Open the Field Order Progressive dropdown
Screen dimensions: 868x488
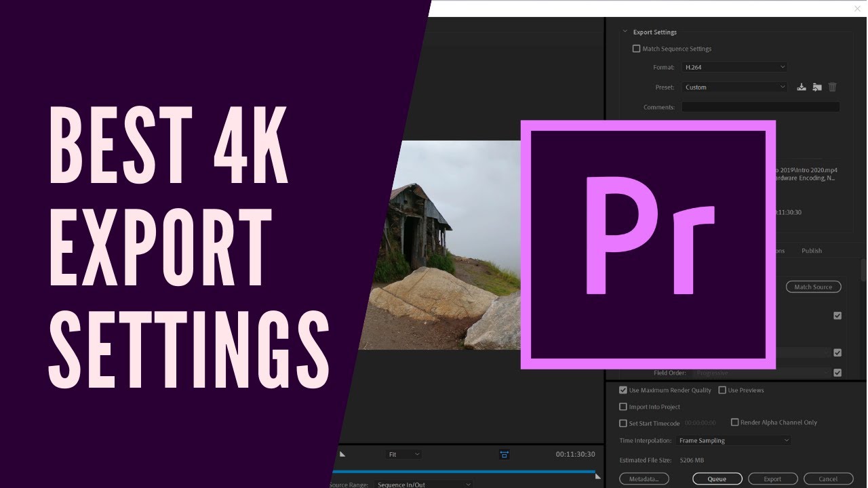click(x=762, y=373)
